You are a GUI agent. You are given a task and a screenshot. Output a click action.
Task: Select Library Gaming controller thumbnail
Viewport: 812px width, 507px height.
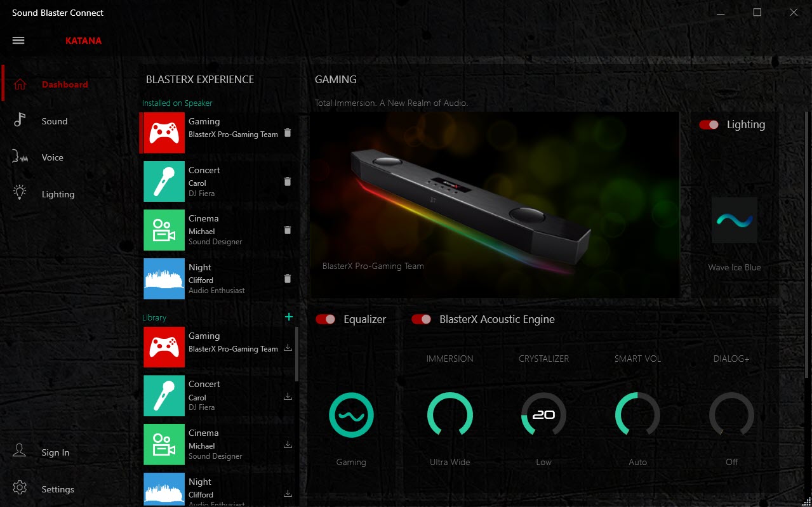pyautogui.click(x=164, y=347)
